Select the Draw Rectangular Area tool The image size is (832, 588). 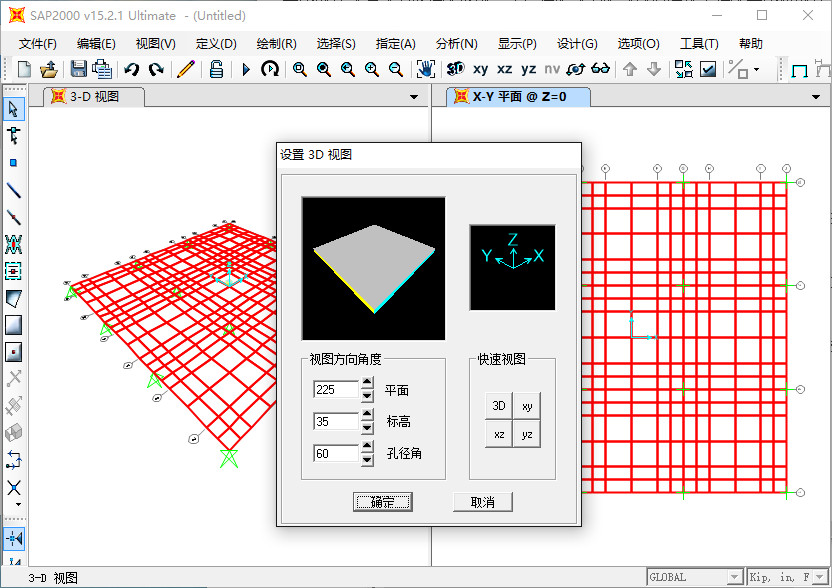(x=14, y=325)
